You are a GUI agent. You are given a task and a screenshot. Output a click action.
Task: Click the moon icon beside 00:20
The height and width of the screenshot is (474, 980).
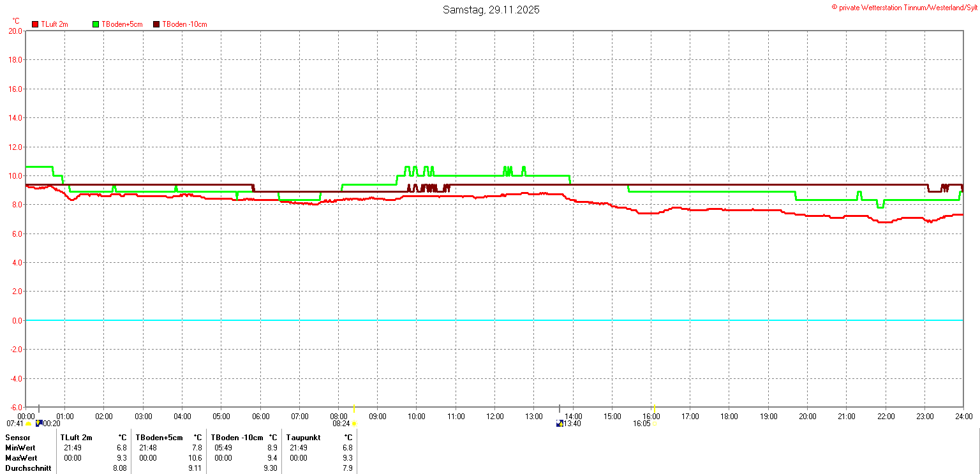[x=39, y=423]
